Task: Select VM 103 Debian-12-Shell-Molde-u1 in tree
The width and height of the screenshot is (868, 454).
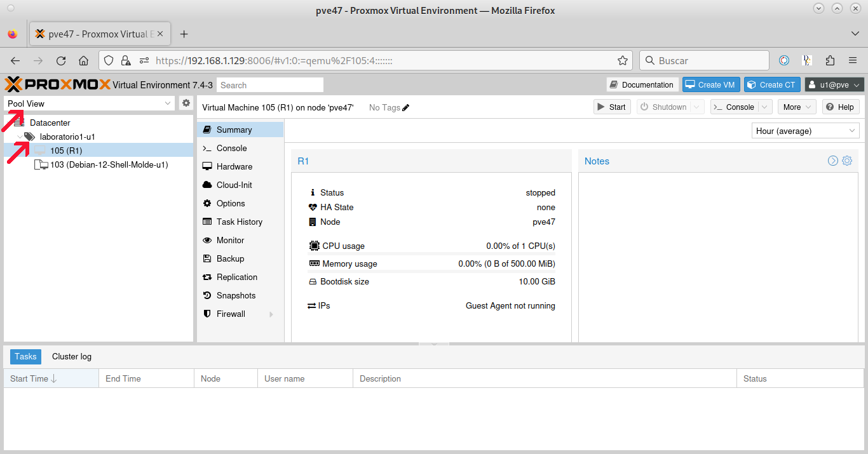Action: coord(98,164)
